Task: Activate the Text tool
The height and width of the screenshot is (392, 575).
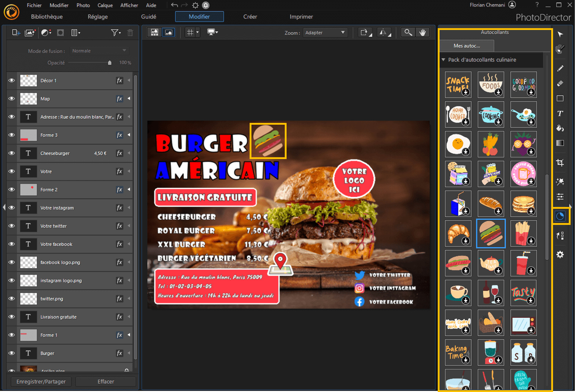Action: pos(560,113)
